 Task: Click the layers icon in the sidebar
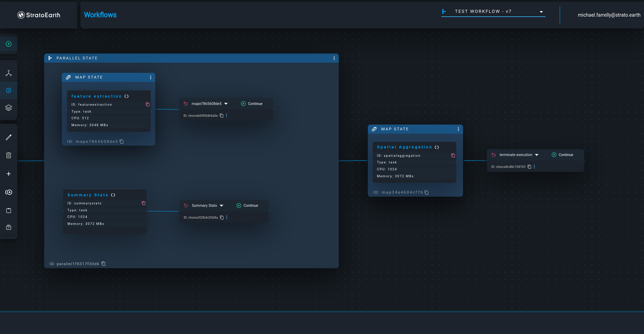(9, 108)
